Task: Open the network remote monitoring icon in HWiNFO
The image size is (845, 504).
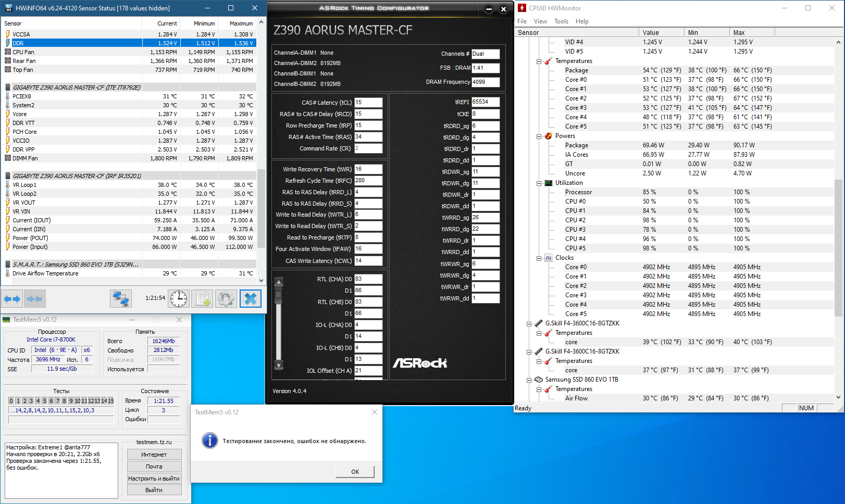Action: point(120,299)
